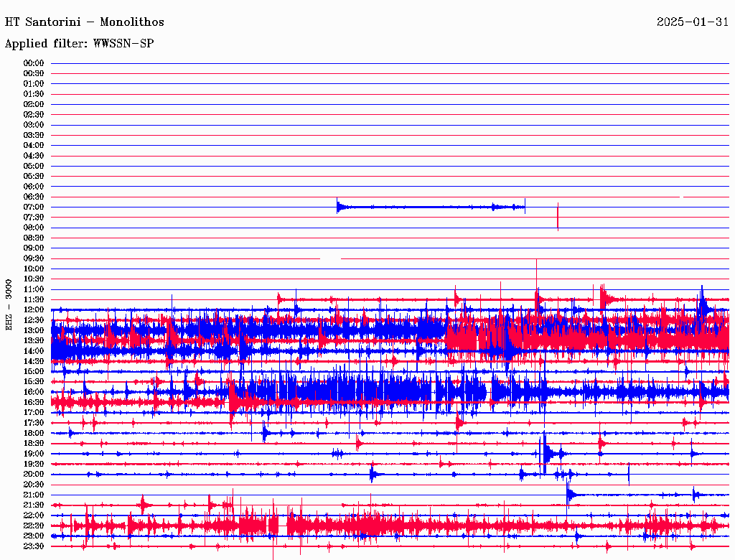735x560 pixels.
Task: Click the blue event onset on 07:00 trace
Action: click(339, 206)
